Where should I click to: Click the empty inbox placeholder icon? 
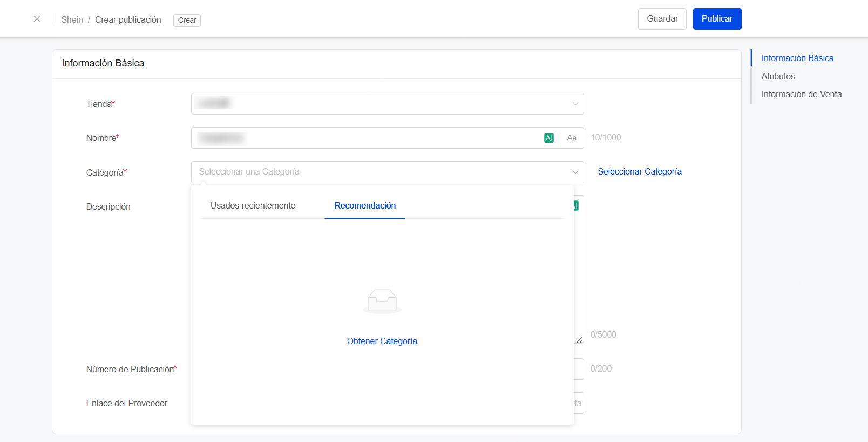coord(382,301)
